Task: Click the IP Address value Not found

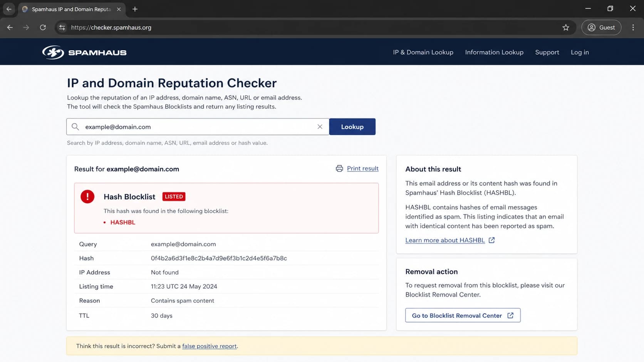Action: 165,272
